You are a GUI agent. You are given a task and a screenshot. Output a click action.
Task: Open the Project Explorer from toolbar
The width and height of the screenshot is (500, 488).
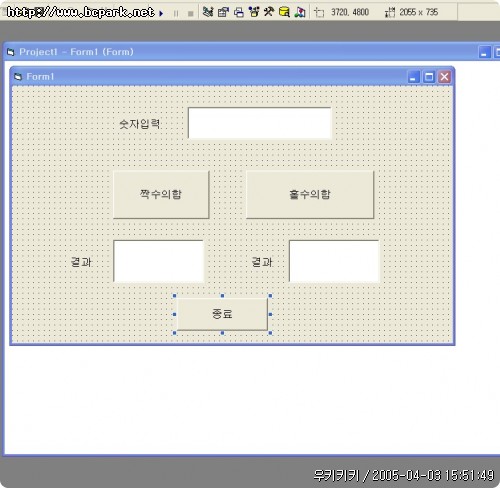coord(208,12)
